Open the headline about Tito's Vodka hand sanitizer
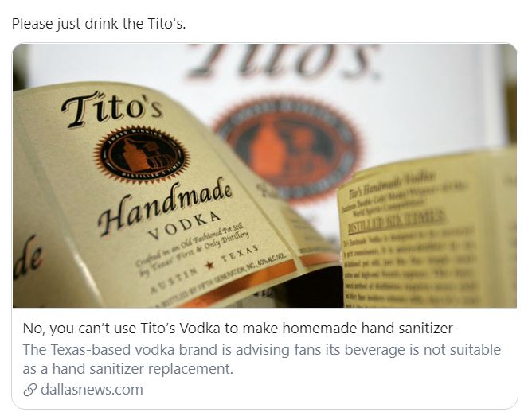The image size is (528, 420). coord(238,328)
